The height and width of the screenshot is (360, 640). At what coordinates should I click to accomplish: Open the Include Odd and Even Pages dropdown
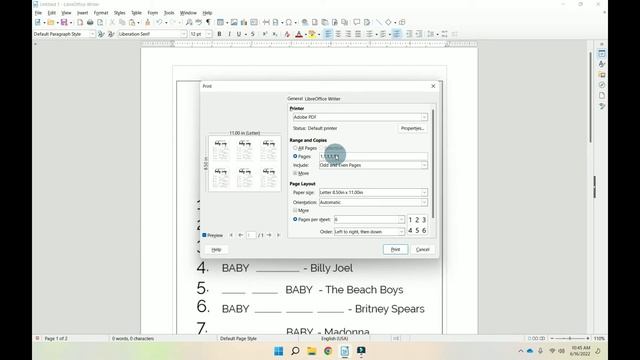tap(373, 165)
